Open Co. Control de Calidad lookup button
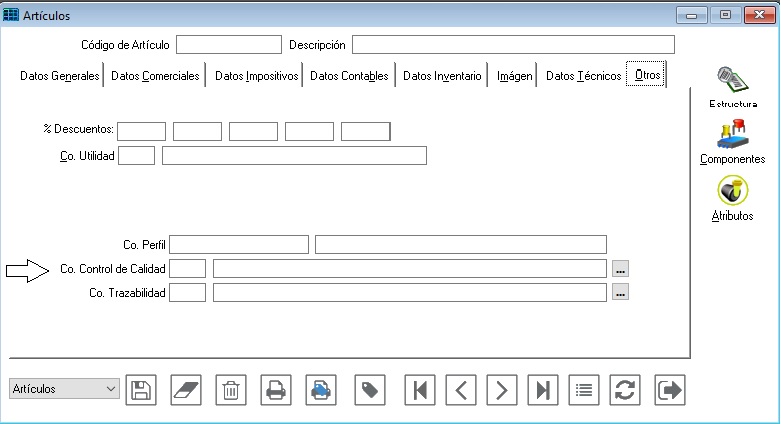 click(x=620, y=269)
